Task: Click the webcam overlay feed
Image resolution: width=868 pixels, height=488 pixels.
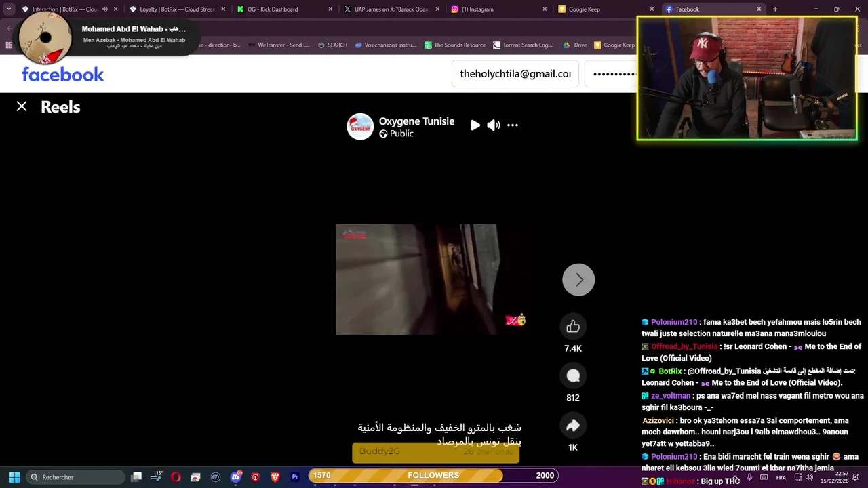Action: (747, 79)
